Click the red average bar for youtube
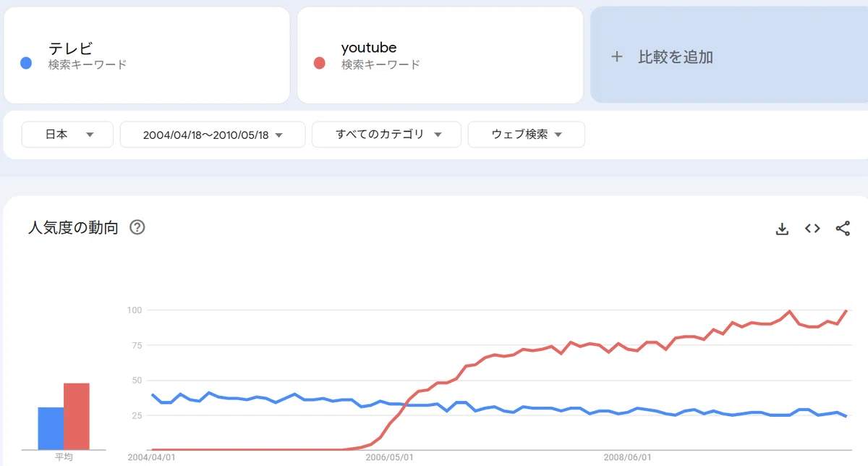Viewport: 868px width, 466px height. tap(77, 416)
